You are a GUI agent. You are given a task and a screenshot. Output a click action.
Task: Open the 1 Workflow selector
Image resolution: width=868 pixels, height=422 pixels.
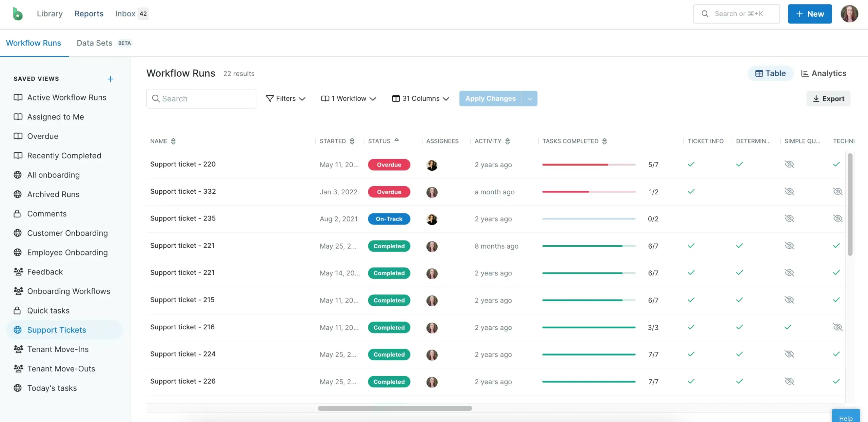pyautogui.click(x=349, y=98)
